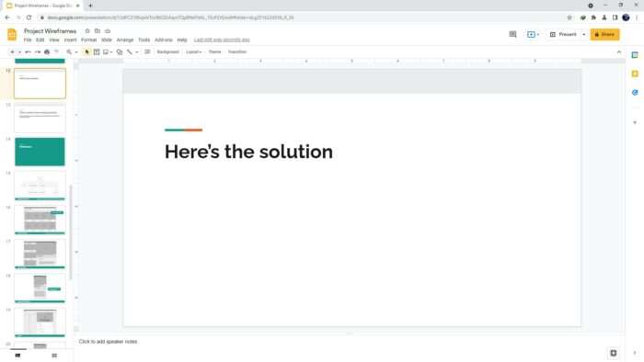Select the Shape tool

[x=120, y=52]
